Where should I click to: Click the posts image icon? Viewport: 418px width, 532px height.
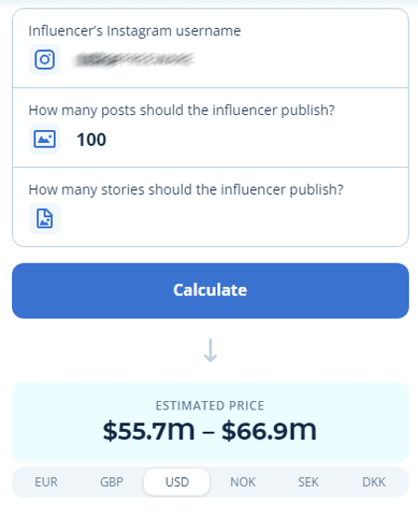point(45,139)
